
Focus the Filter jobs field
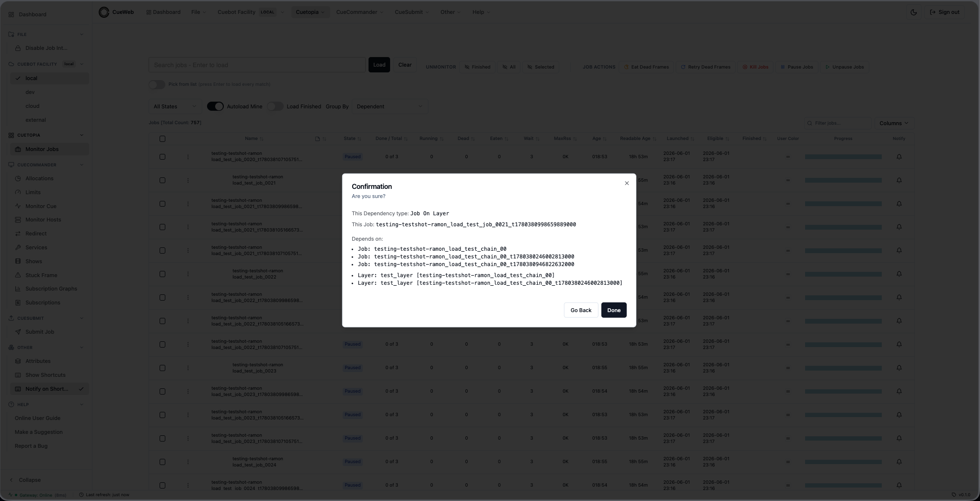pos(838,123)
